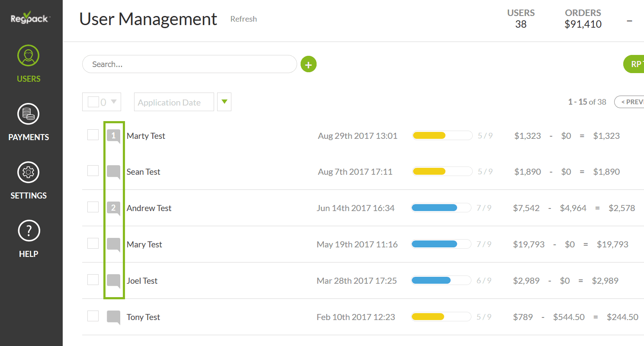Open the Settings gear icon
The height and width of the screenshot is (346, 644).
point(29,173)
